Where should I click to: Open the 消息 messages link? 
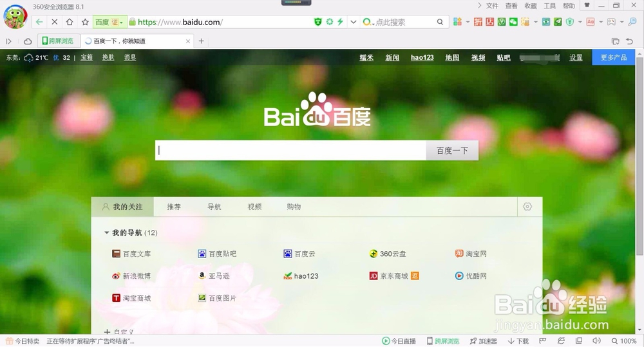pyautogui.click(x=130, y=57)
